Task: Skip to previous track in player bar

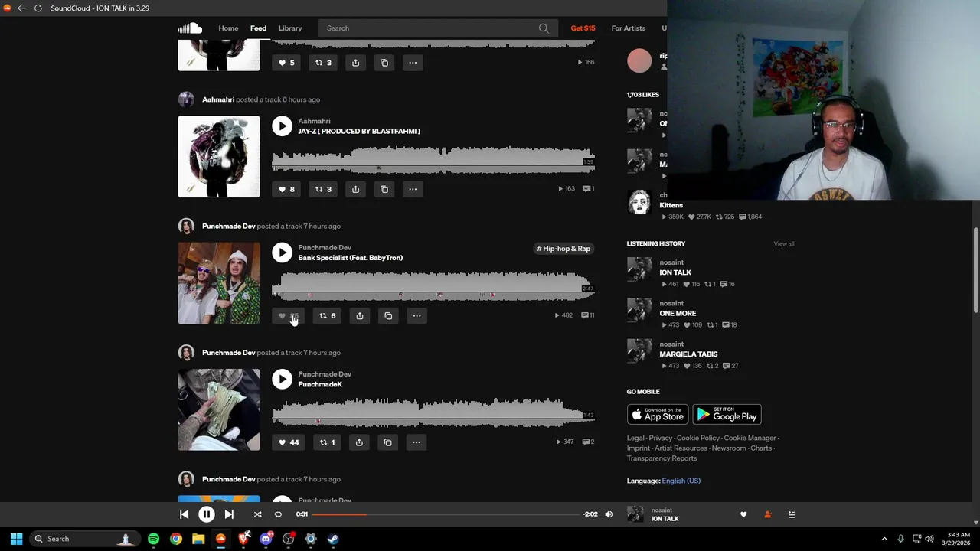Action: [185, 514]
